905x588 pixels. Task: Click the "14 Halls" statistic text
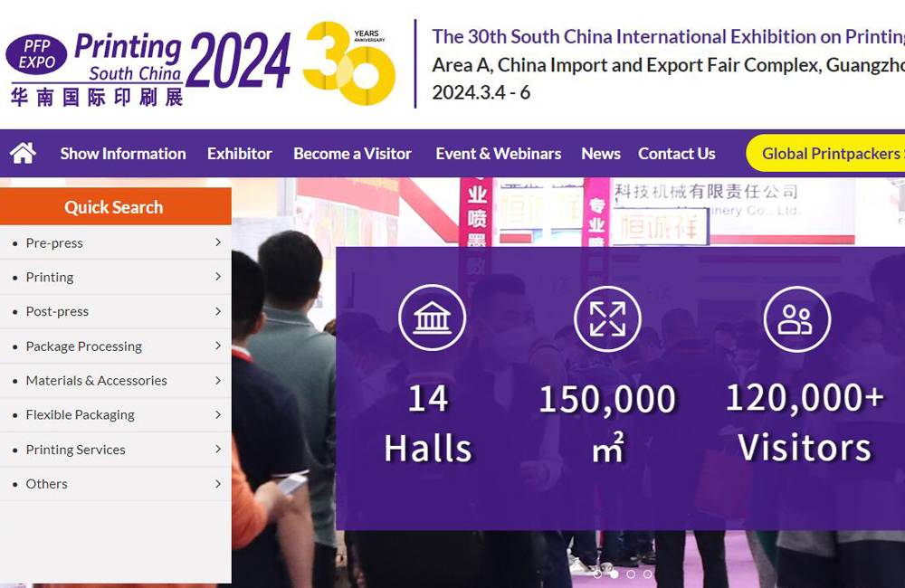tap(428, 423)
